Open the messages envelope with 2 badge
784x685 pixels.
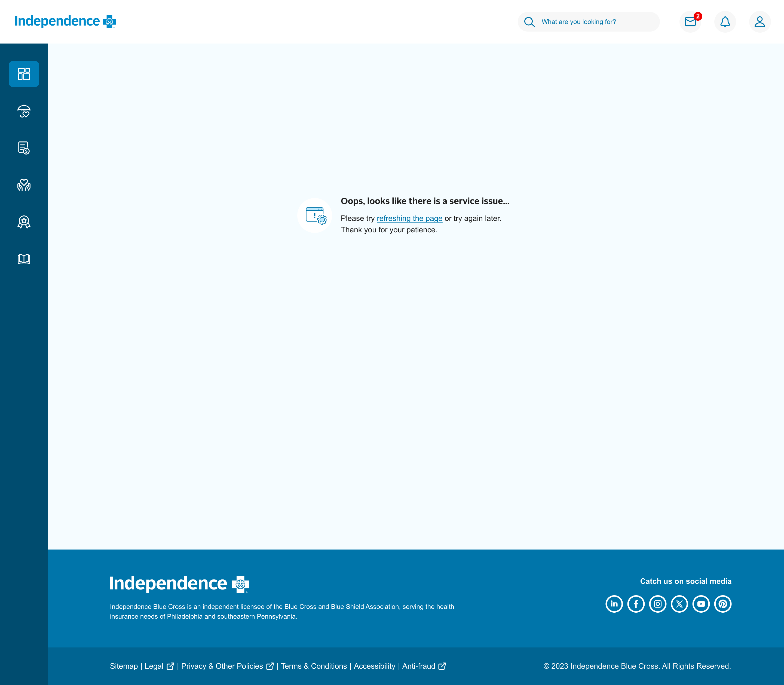[690, 22]
